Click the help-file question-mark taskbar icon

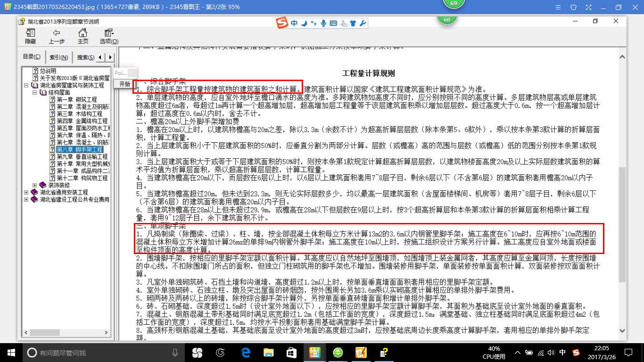(x=384, y=352)
